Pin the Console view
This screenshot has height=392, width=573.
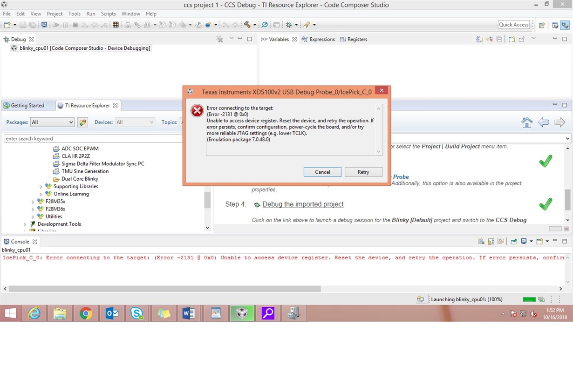(x=514, y=241)
